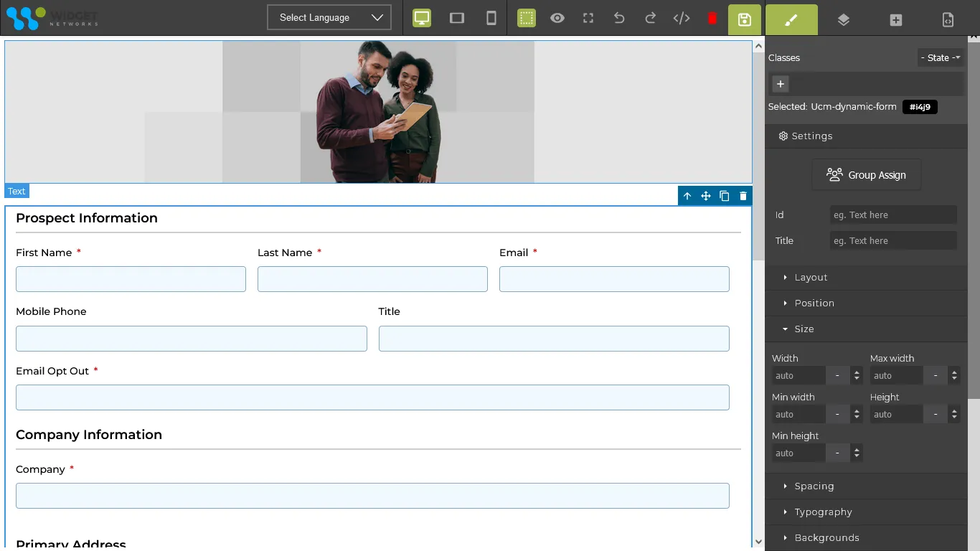Toggle component outline borders
980x551 pixels.
[527, 19]
